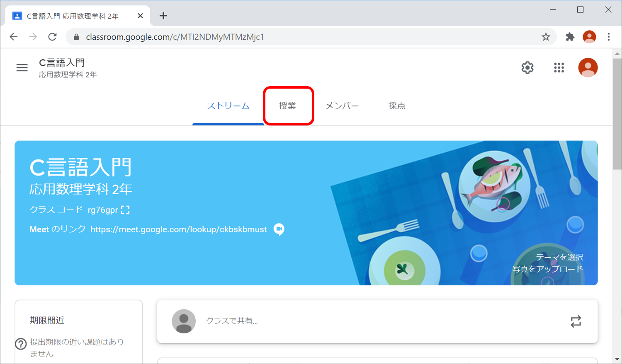Screen dimensions: 622x364
Task: Click the vertical page scrollbar thumb
Action: 617,113
